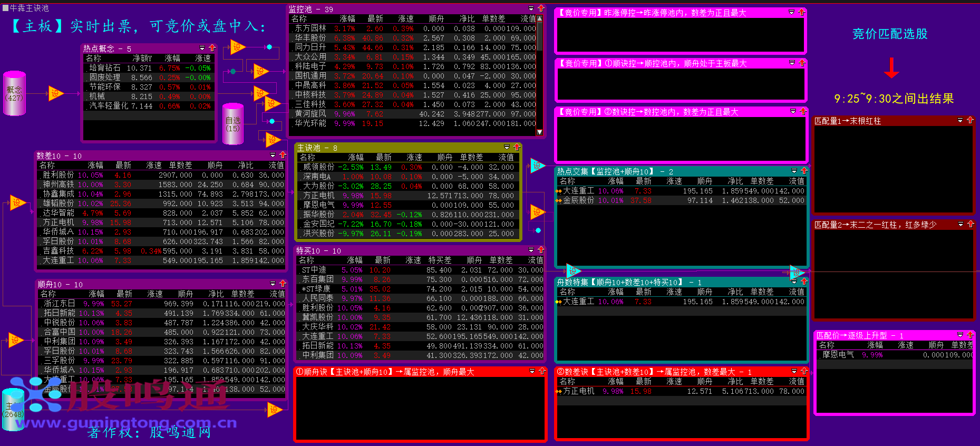The image size is (980, 446).
Task: Open dropdown menu of 匹配量2 panel
Action: click(960, 224)
